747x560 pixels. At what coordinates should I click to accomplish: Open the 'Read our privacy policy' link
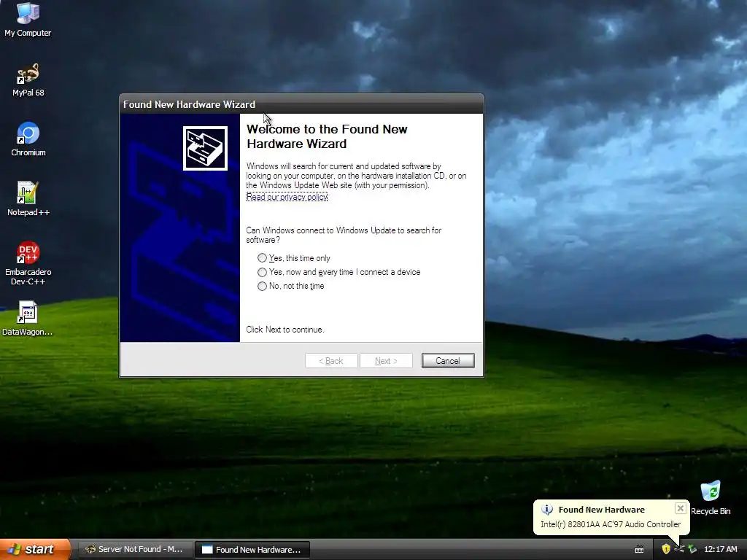click(x=287, y=197)
